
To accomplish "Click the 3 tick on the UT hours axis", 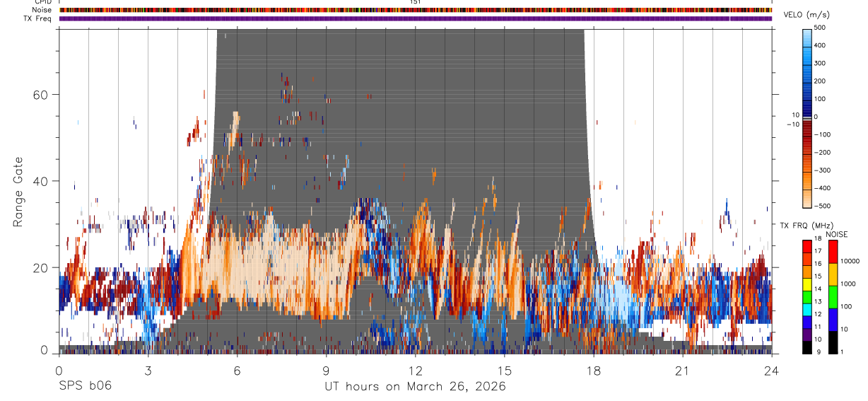I will tap(148, 371).
